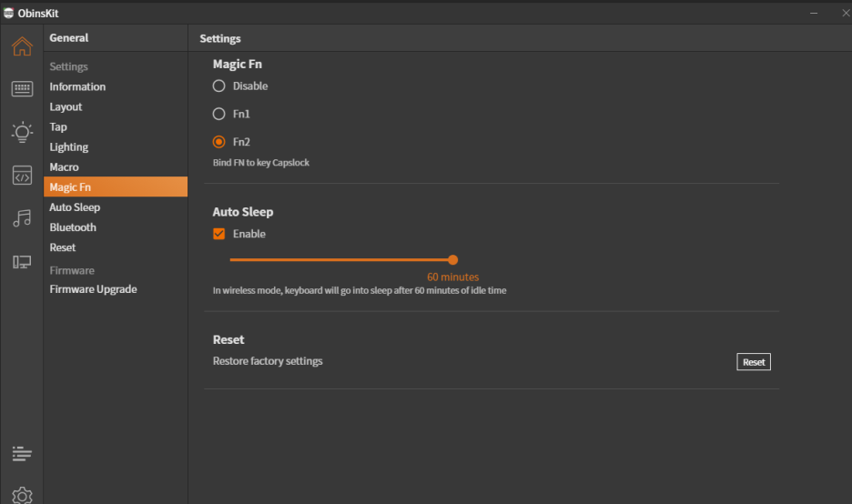Click the Auto Sleep slider handle
This screenshot has height=504, width=852.
[x=452, y=259]
